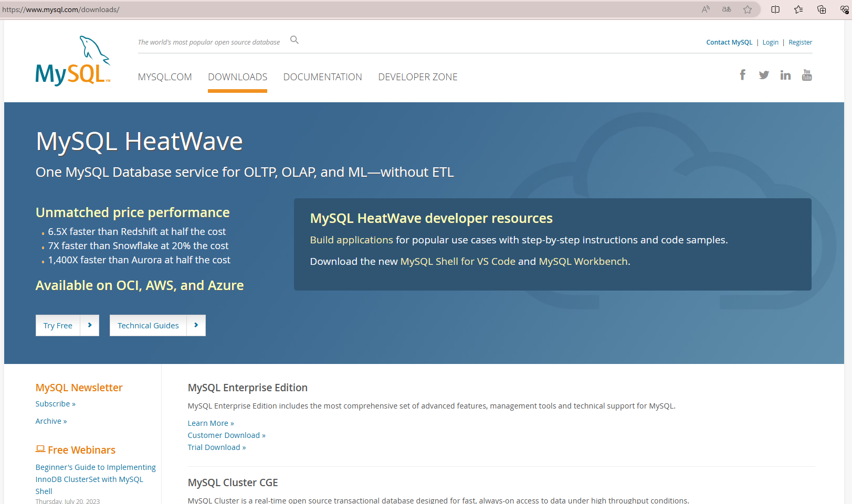Click the MySQL Cluster CGE heading
This screenshot has height=504, width=852.
[x=233, y=482]
